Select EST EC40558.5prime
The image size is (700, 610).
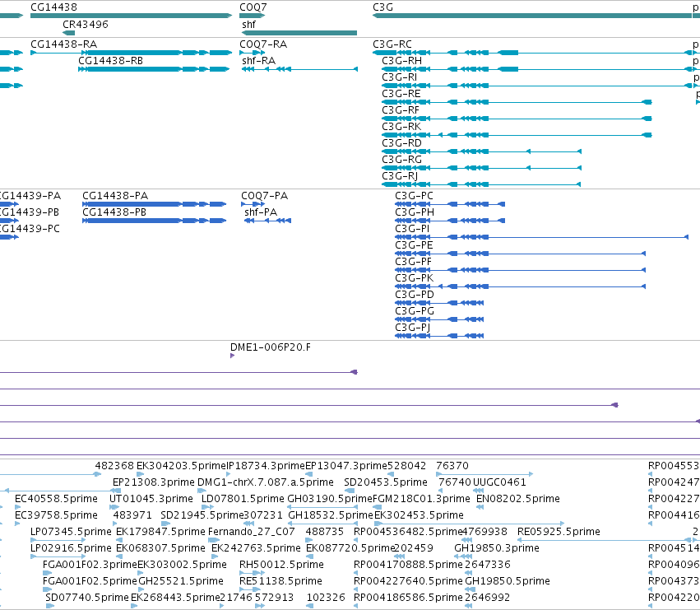pos(56,499)
